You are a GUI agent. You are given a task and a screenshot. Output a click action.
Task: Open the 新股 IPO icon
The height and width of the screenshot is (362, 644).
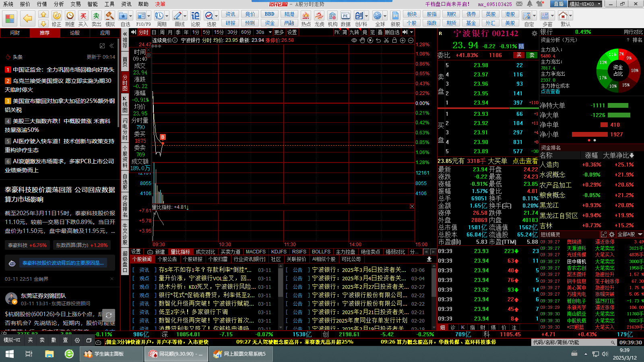[395, 19]
